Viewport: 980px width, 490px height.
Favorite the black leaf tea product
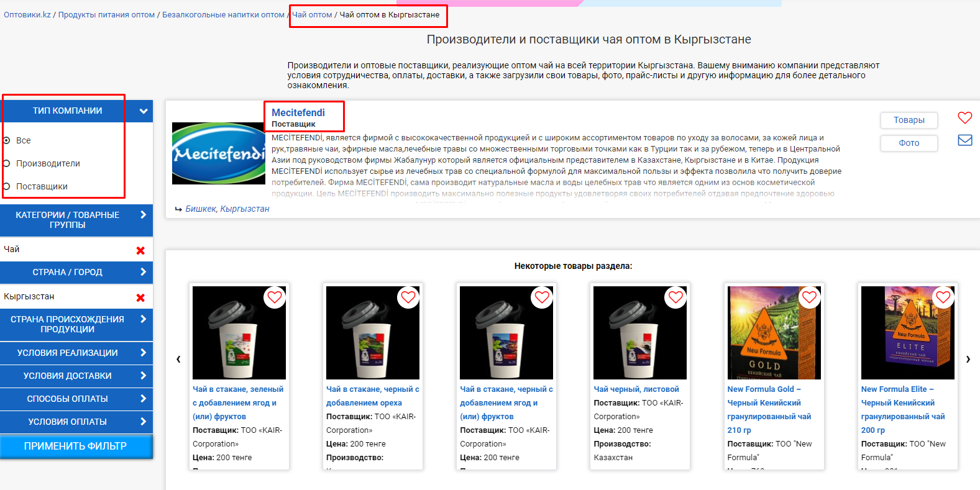[675, 297]
